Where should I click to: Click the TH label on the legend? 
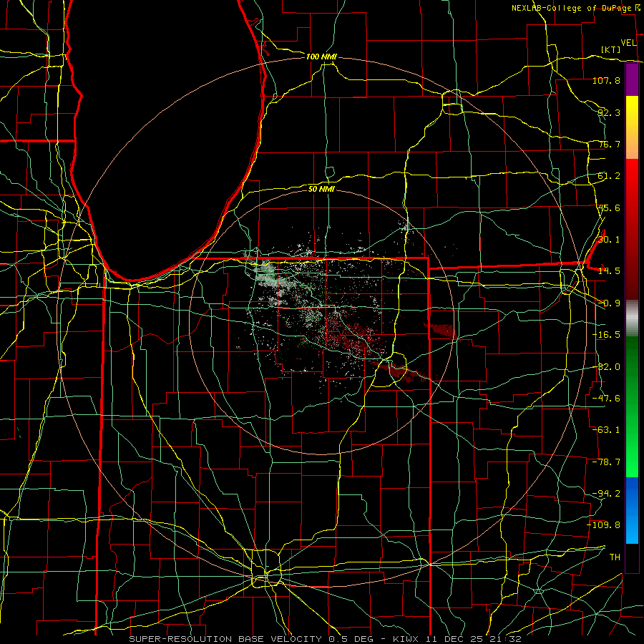point(615,557)
